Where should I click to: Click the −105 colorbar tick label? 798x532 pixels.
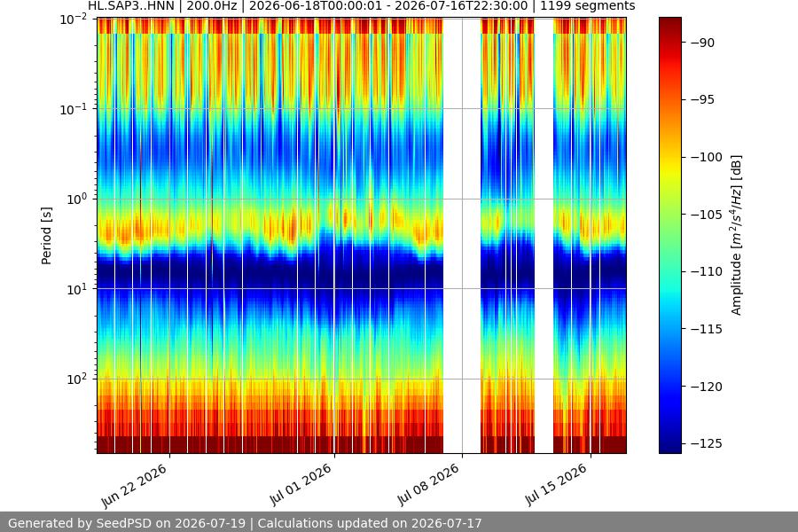(707, 215)
